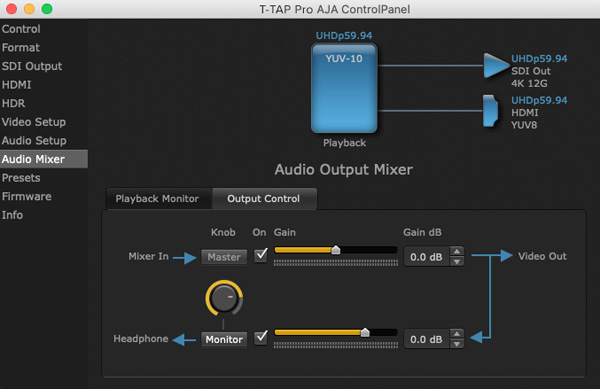Toggle the Master On checkbox
Image resolution: width=600 pixels, height=389 pixels.
point(261,256)
